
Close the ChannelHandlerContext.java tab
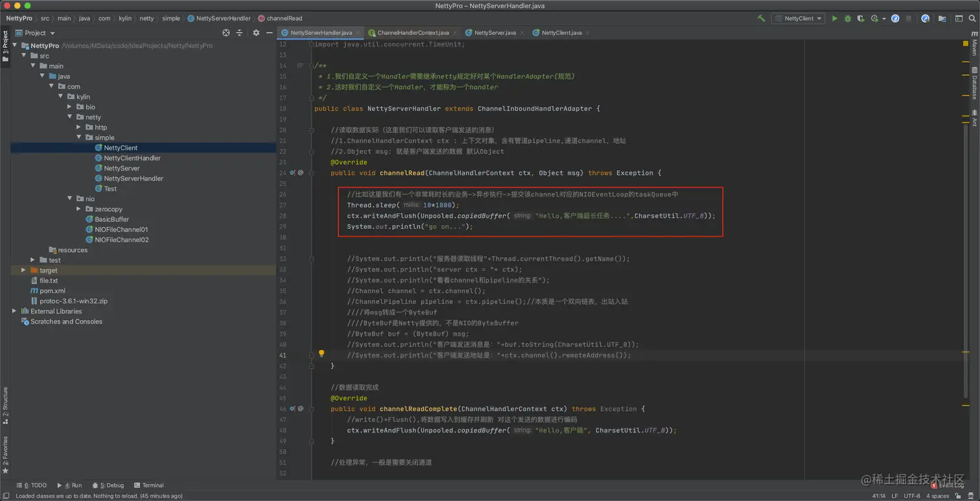tap(455, 32)
